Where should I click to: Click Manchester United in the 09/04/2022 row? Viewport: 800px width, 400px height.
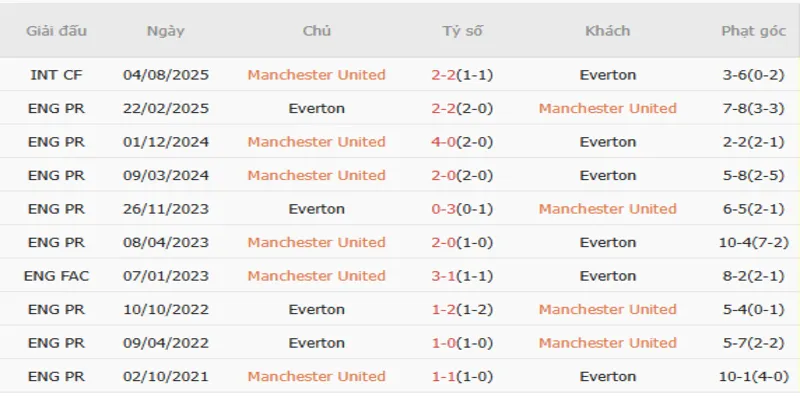[607, 343]
